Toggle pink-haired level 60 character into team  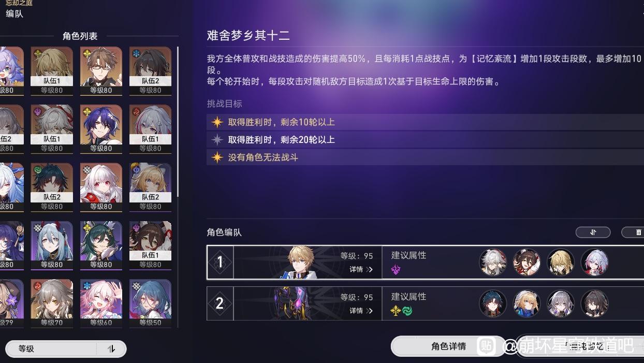(101, 303)
